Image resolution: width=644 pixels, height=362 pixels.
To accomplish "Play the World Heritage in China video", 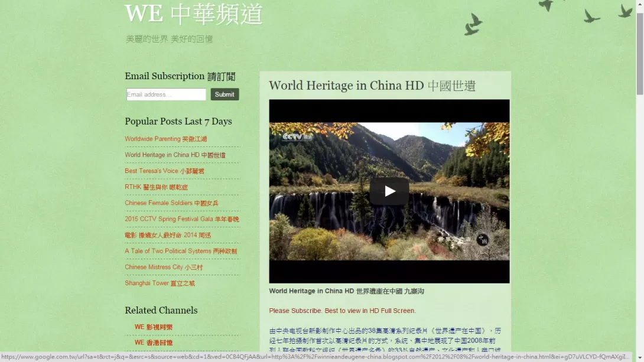I will [x=389, y=191].
